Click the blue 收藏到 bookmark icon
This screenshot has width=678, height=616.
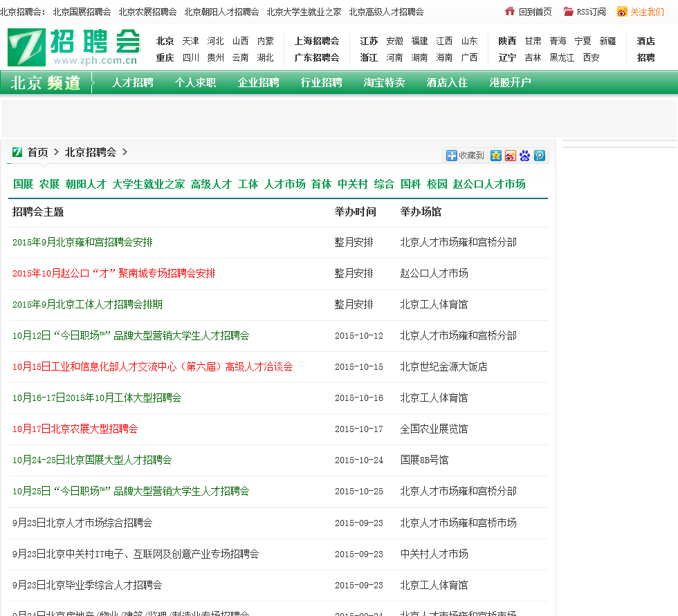[452, 156]
